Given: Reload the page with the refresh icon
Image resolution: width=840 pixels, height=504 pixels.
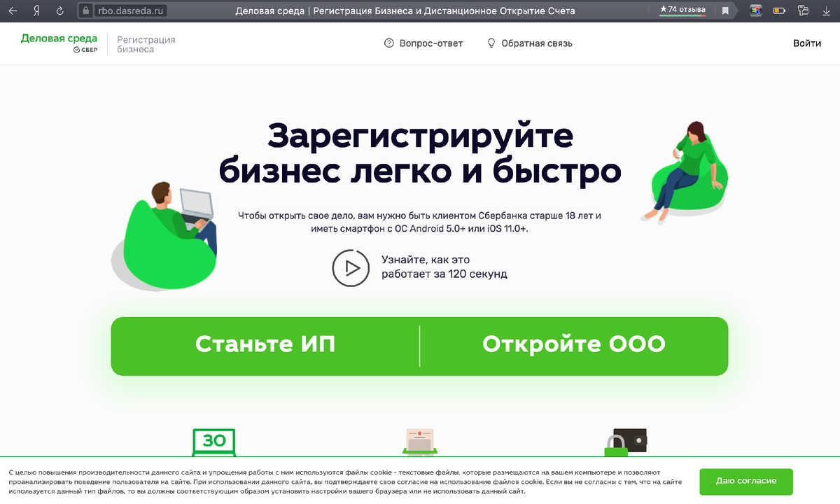Looking at the screenshot, I should pyautogui.click(x=59, y=10).
